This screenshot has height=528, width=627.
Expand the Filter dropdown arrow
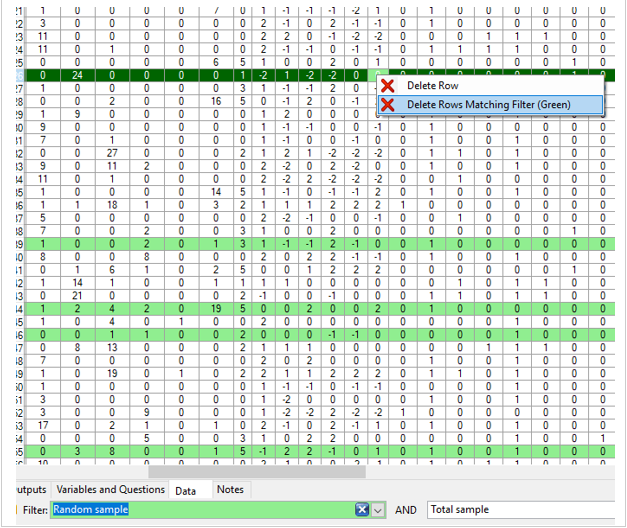[x=379, y=510]
